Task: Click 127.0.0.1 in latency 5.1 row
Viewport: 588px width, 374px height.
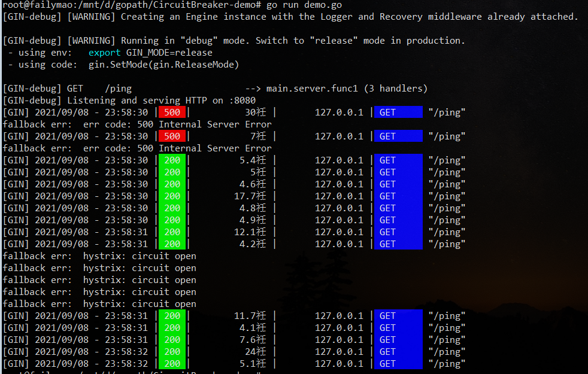Action: [339, 364]
